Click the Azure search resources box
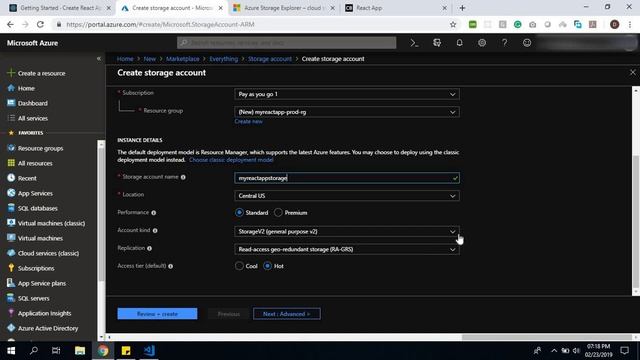This screenshot has width=640, height=360. (x=287, y=42)
